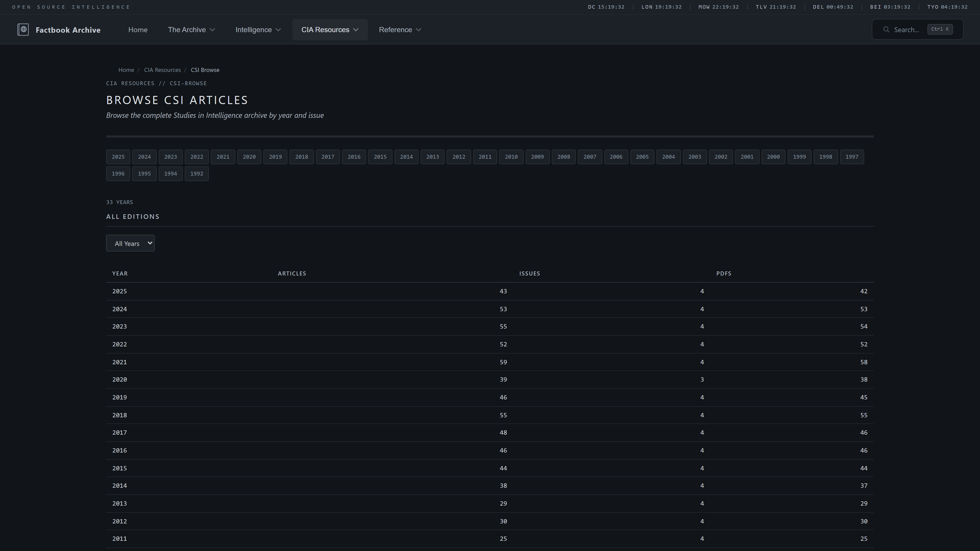Viewport: 980px width, 551px height.
Task: Click the 2013 table row
Action: (x=119, y=504)
